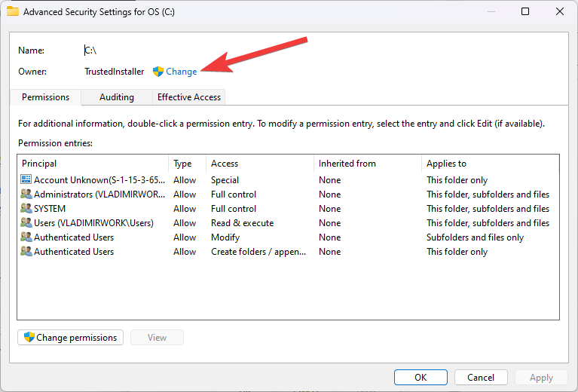Confirm with the OK button
The width and height of the screenshot is (578, 392).
tap(421, 378)
